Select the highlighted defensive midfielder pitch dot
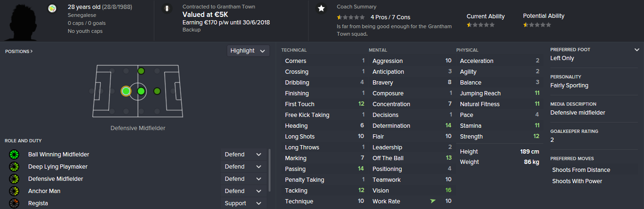The width and height of the screenshot is (644, 209). 126,91
